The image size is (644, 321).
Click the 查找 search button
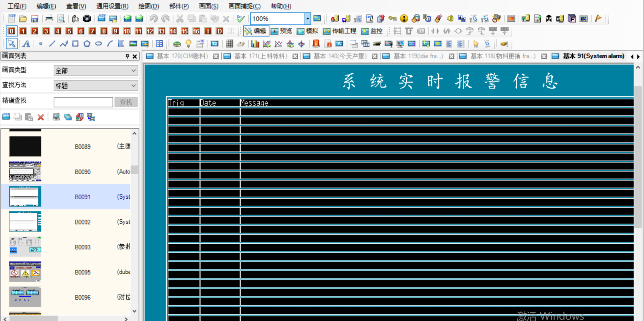pos(126,102)
